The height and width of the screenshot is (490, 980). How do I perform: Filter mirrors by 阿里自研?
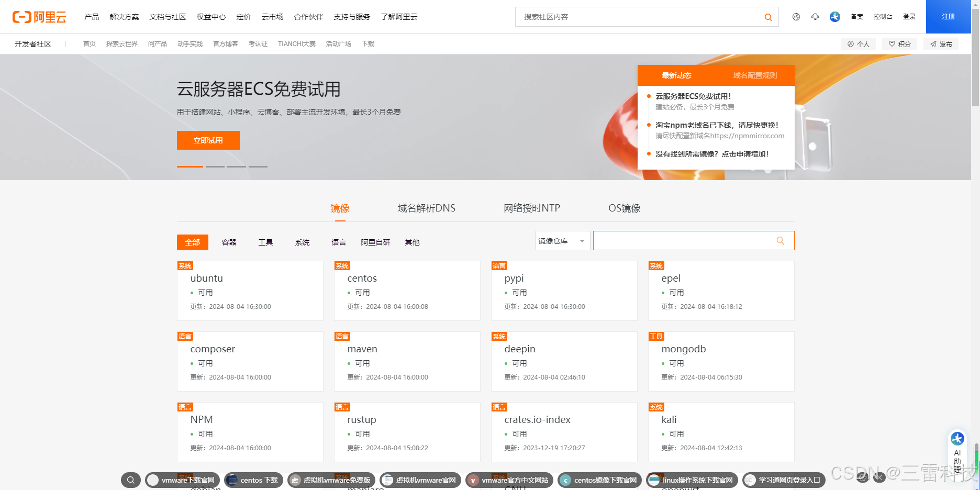(375, 242)
